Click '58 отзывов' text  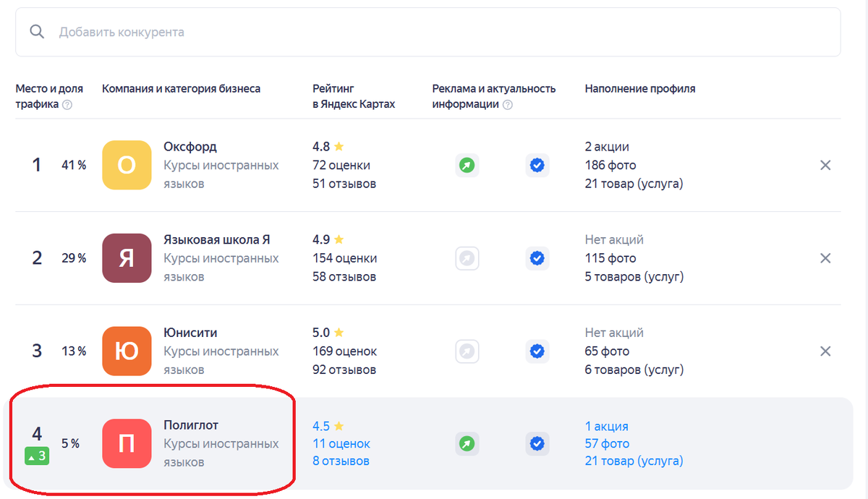(x=344, y=277)
